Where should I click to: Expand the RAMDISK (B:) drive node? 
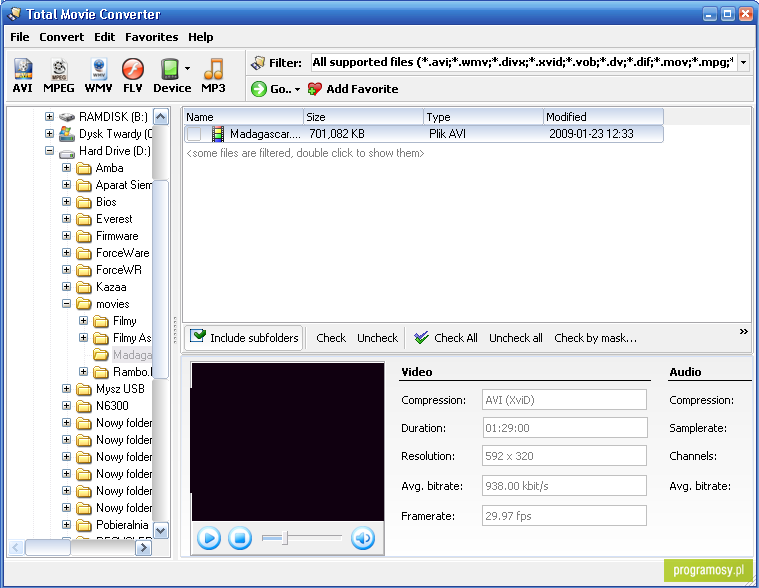click(x=49, y=117)
